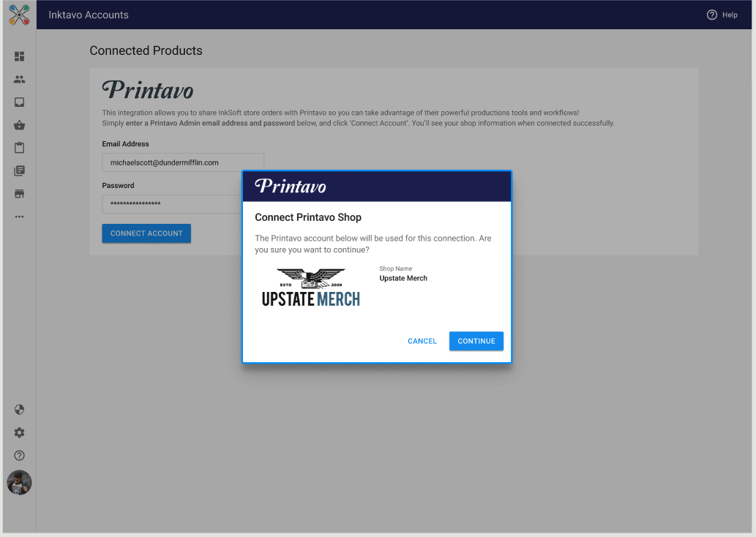This screenshot has height=537, width=756.
Task: Click Cancel in the Printavo dialog
Action: pyautogui.click(x=422, y=341)
